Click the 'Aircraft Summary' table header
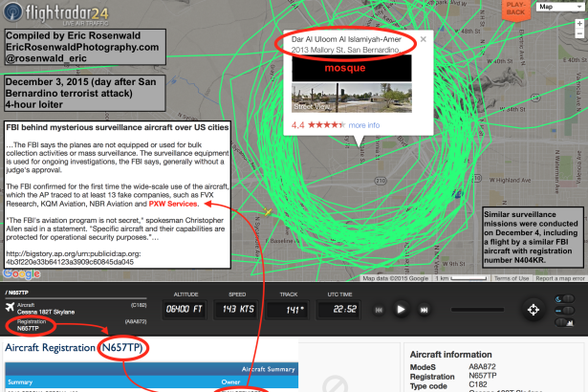This screenshot has width=588, height=392. 268,369
